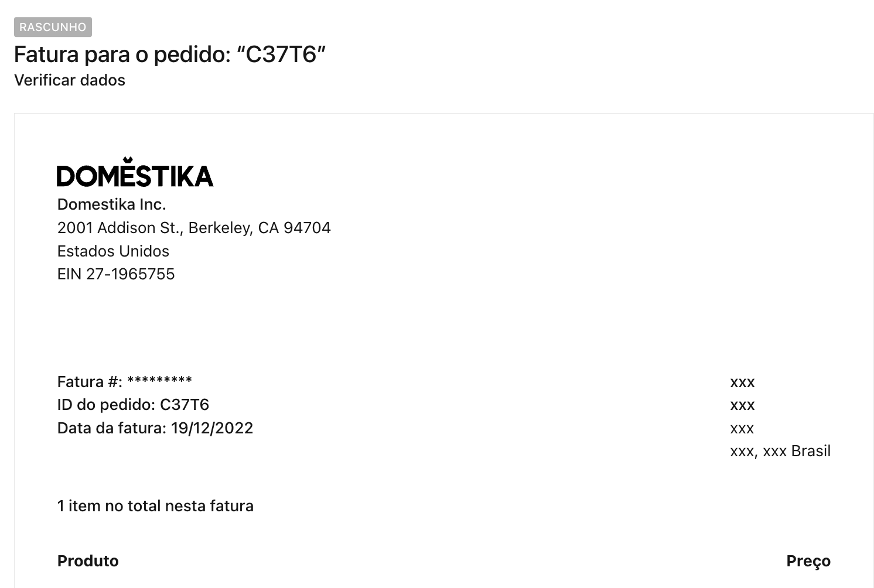Viewport: 874px width, 588px height.
Task: Click the third 'xxx' customer line
Action: (x=742, y=429)
